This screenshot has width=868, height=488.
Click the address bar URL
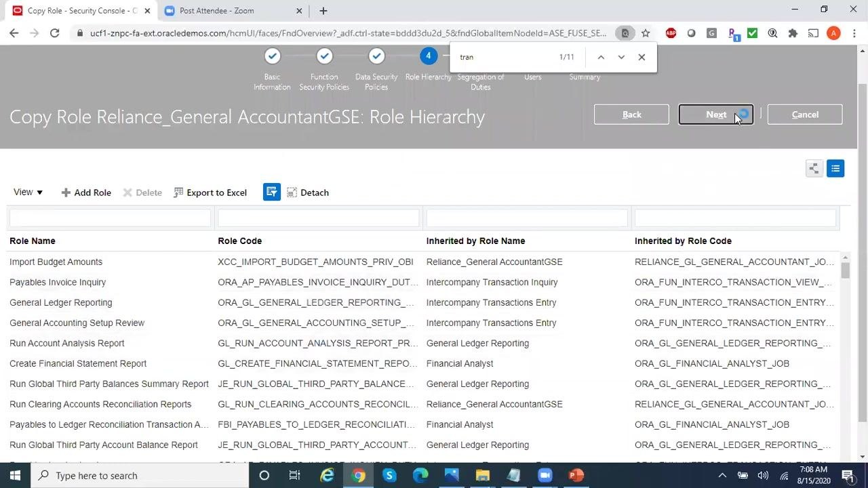(348, 33)
